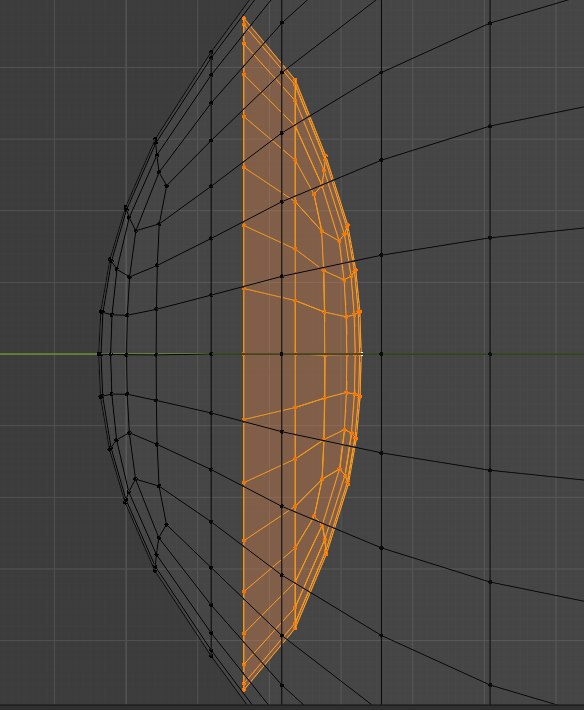Select the white active vertex on orange mesh
Viewport: 584px width, 710px height.
[x=361, y=354]
